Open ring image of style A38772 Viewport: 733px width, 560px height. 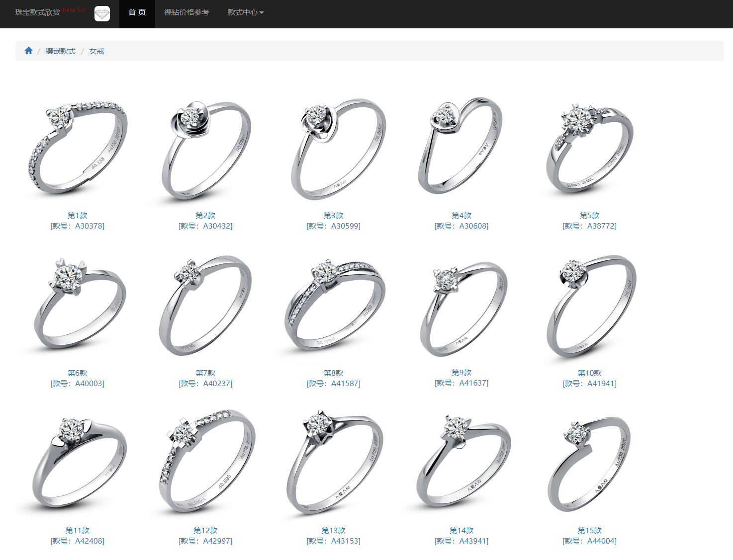590,148
